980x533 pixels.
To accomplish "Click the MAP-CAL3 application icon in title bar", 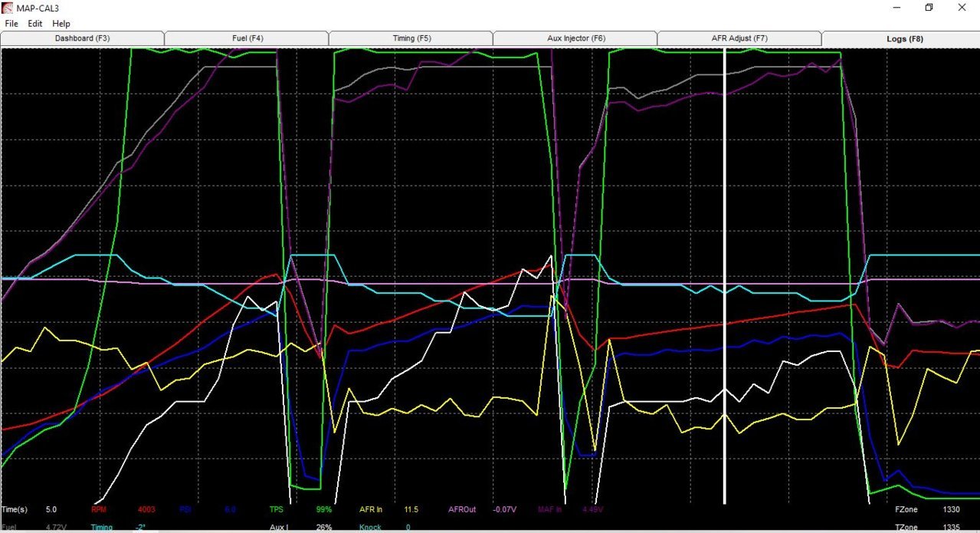I will 8,8.
